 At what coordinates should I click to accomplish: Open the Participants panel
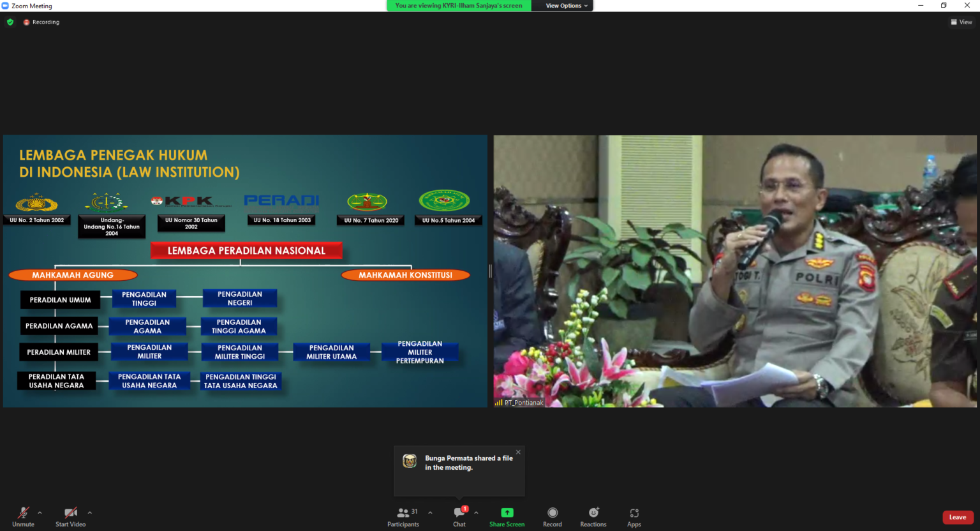[x=403, y=516]
